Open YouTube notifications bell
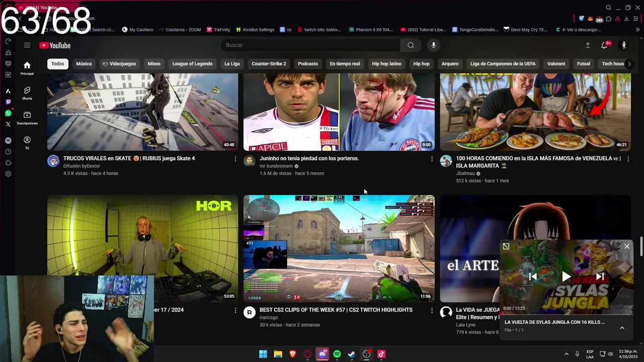Screen dimensions: 644x362 (x=605, y=45)
